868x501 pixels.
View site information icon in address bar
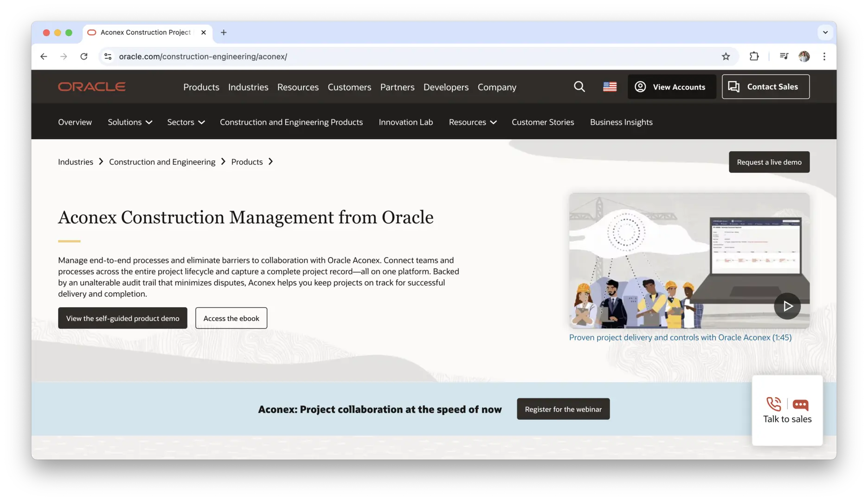point(108,57)
